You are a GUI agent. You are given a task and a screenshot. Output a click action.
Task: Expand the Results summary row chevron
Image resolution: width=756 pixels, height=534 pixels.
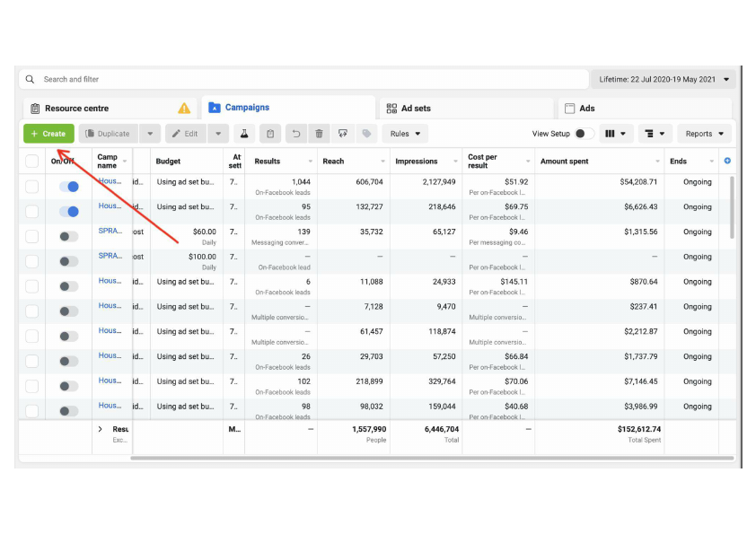point(101,429)
